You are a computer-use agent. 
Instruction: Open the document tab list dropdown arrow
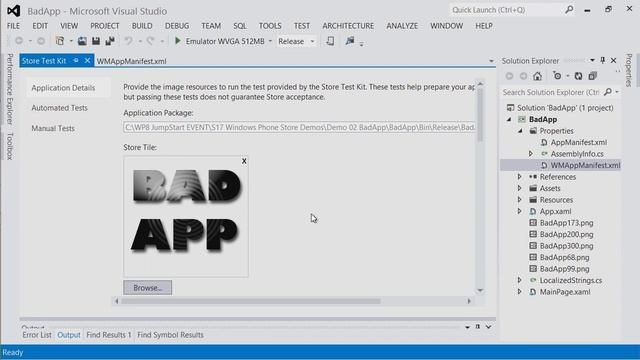click(491, 61)
